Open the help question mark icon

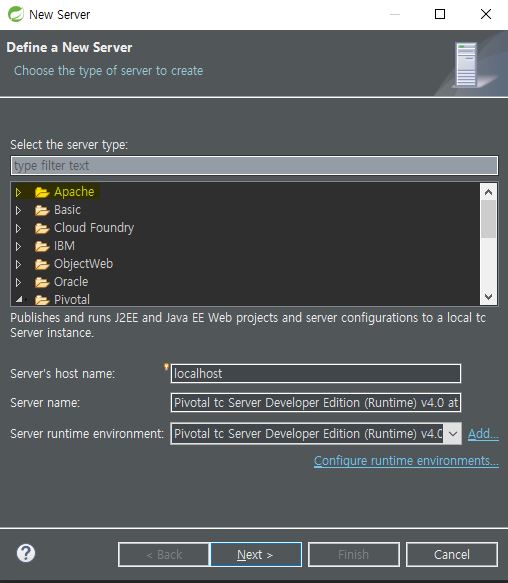pos(26,553)
